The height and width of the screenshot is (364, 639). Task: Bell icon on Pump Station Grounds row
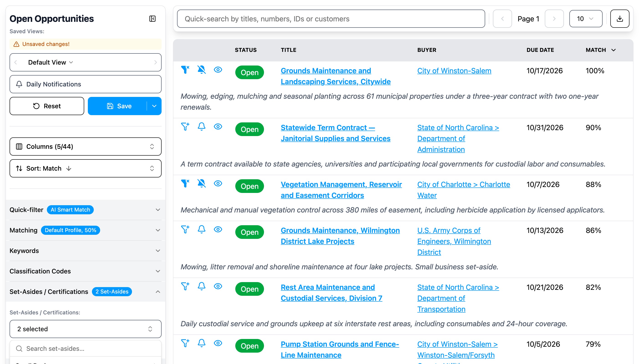[201, 343]
